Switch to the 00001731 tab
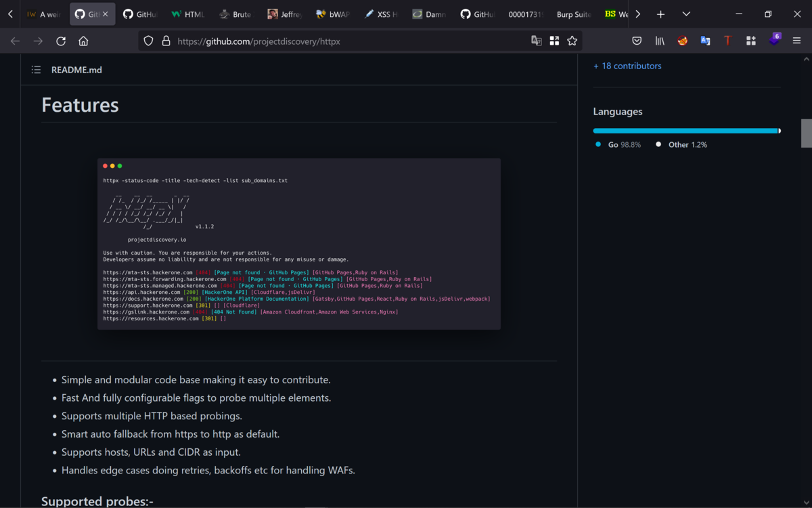 pyautogui.click(x=525, y=14)
